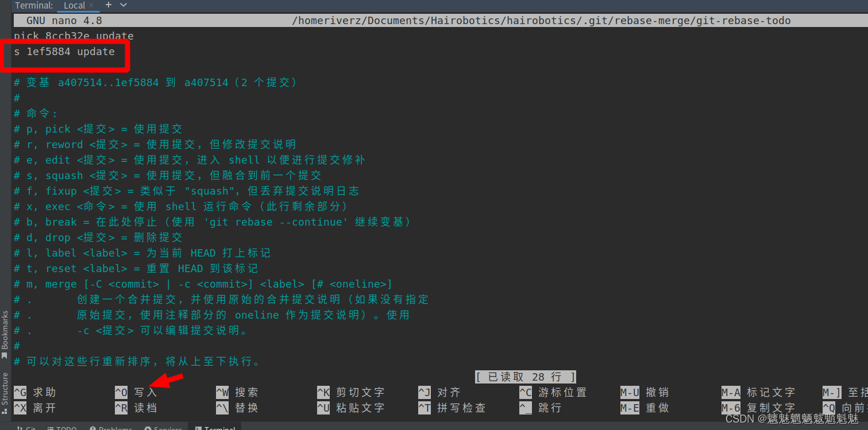
Task: Click the '^_ 跳行' nano shortcut
Action: point(541,408)
